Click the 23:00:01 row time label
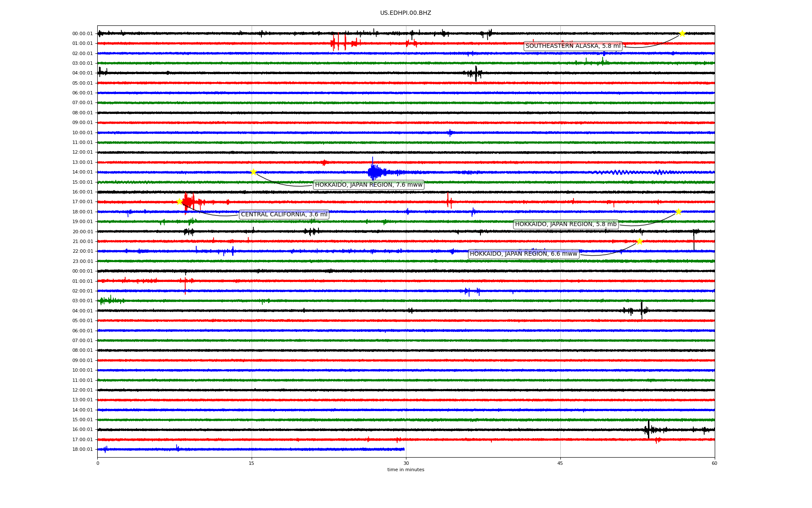 pyautogui.click(x=82, y=261)
